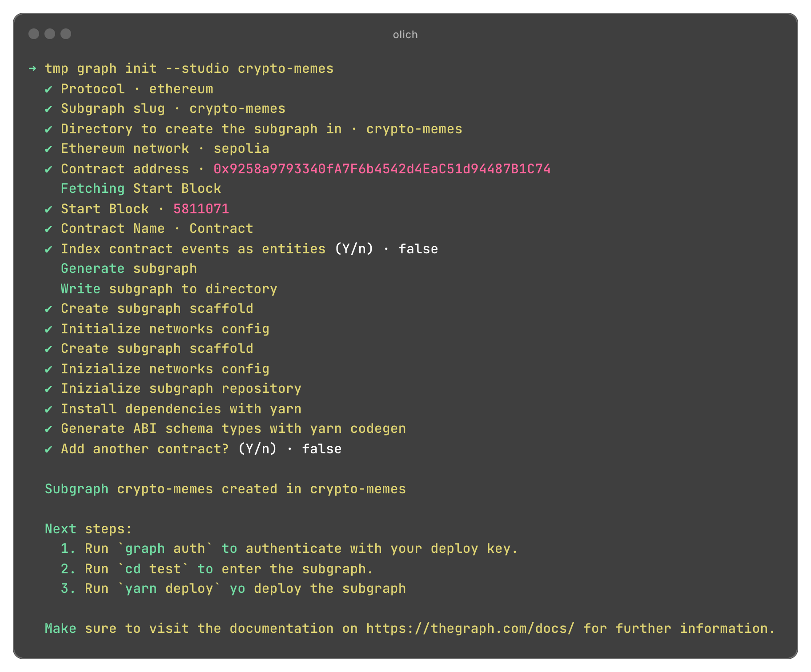Image resolution: width=811 pixels, height=672 pixels.
Task: Click the checkmark next to Subgraph slug
Action: pos(48,109)
